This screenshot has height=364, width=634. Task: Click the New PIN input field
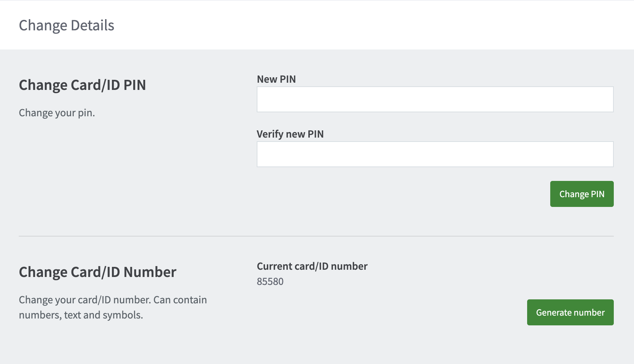(x=435, y=99)
